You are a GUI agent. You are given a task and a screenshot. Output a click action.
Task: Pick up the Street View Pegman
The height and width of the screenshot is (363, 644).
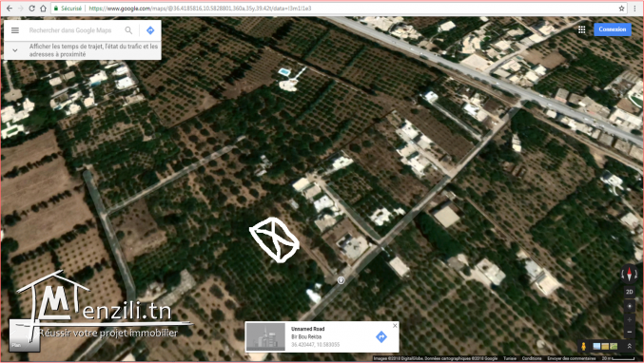point(583,347)
